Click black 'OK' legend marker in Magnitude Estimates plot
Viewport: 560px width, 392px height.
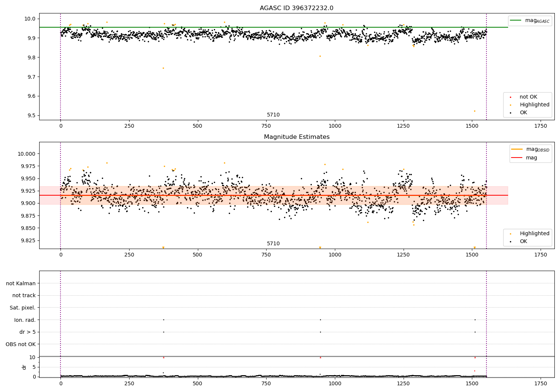[510, 242]
